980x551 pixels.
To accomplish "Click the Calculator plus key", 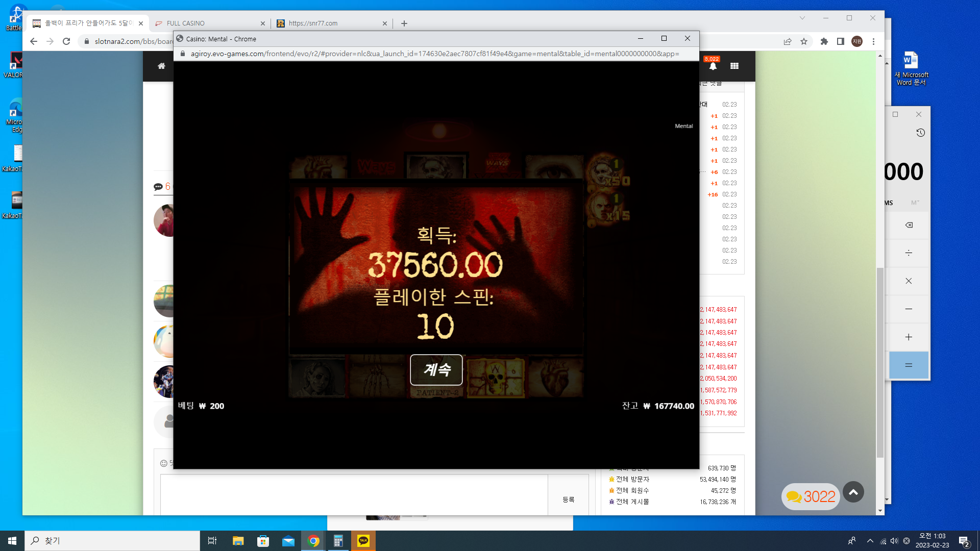I will pyautogui.click(x=909, y=337).
